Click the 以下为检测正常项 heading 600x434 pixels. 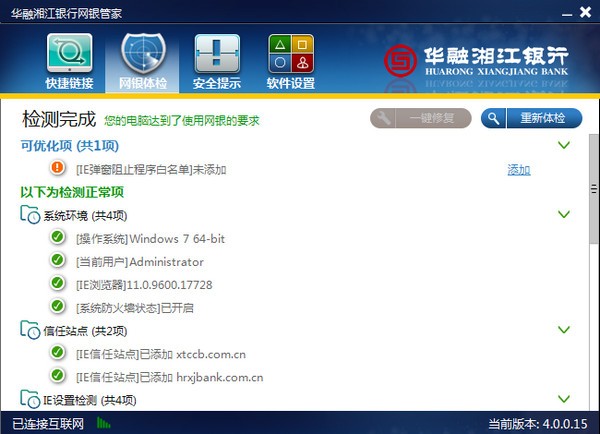pos(72,192)
